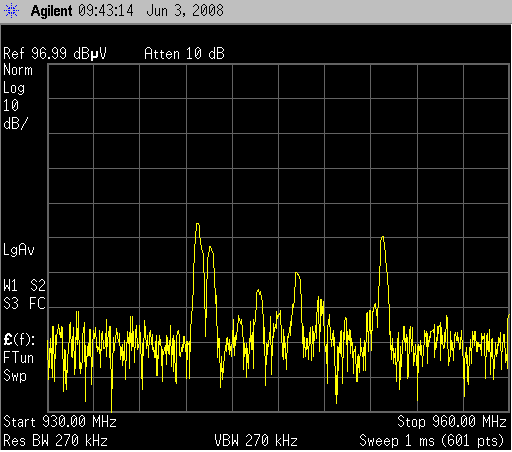Select the W1 S2 trace status
The width and height of the screenshot is (512, 452).
24,286
